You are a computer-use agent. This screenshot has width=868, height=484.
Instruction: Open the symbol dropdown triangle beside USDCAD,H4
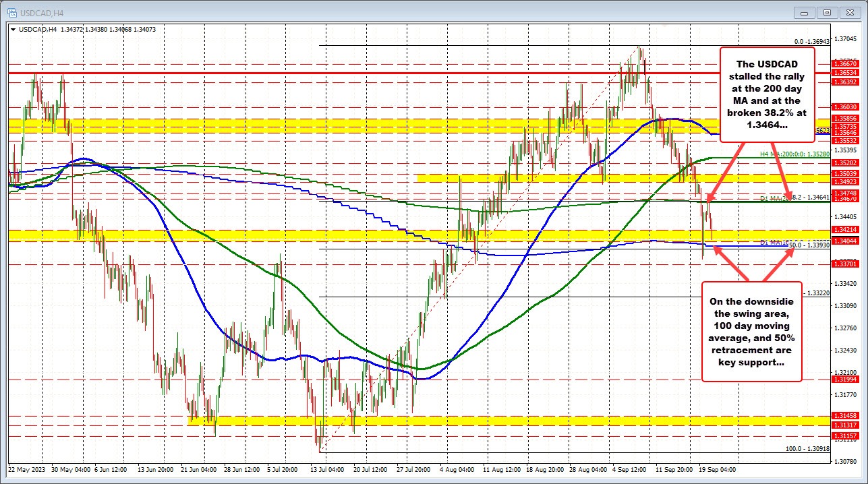click(13, 29)
